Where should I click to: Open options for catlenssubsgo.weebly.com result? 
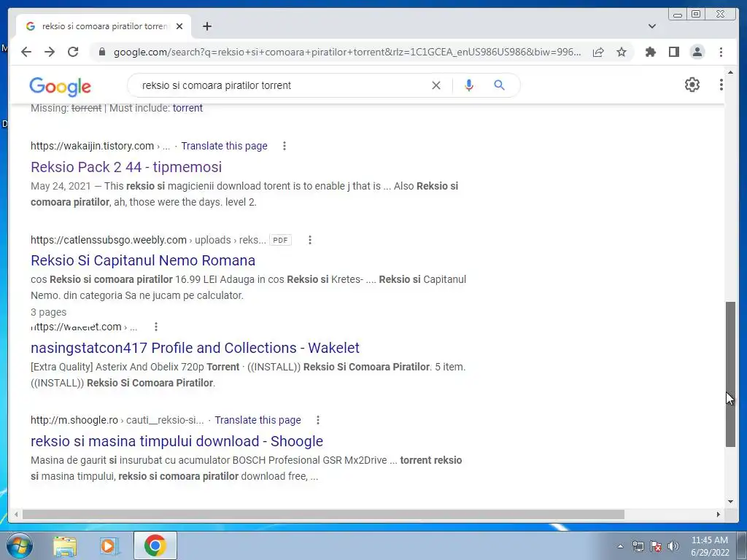click(x=309, y=240)
